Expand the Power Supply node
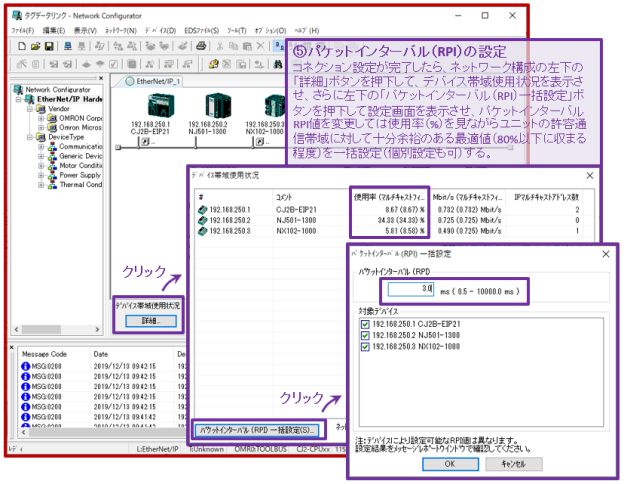Image resolution: width=624 pixels, height=484 pixels. [41, 175]
